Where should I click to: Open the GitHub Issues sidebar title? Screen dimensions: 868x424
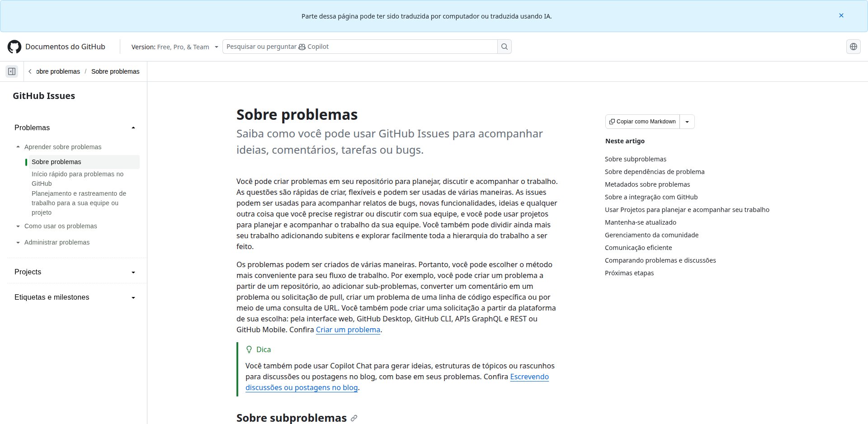coord(44,96)
